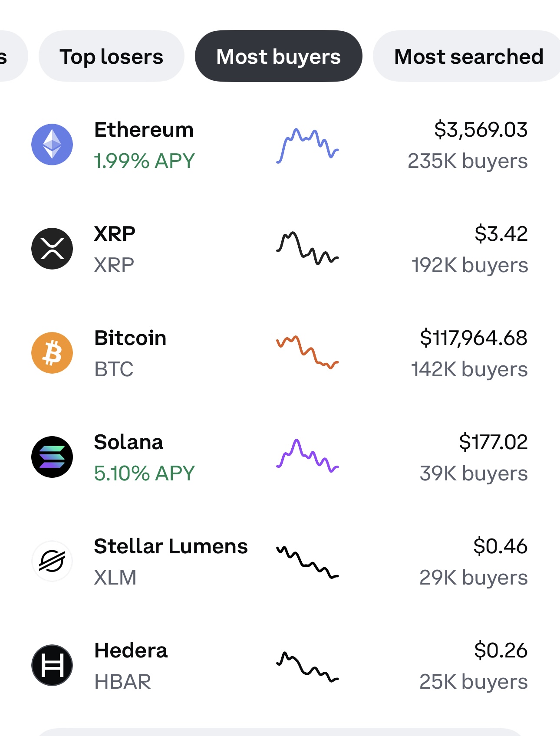The height and width of the screenshot is (736, 560).
Task: Open Hedera price sparkline chart
Action: pyautogui.click(x=307, y=667)
